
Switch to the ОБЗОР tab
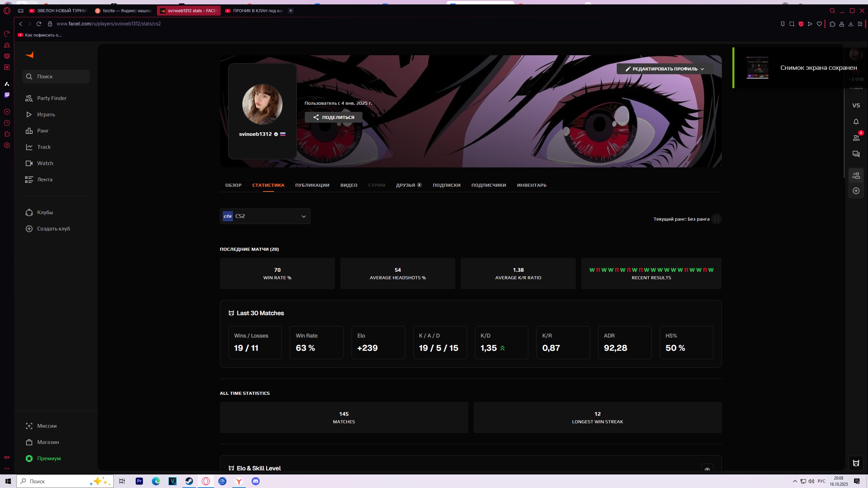[233, 185]
